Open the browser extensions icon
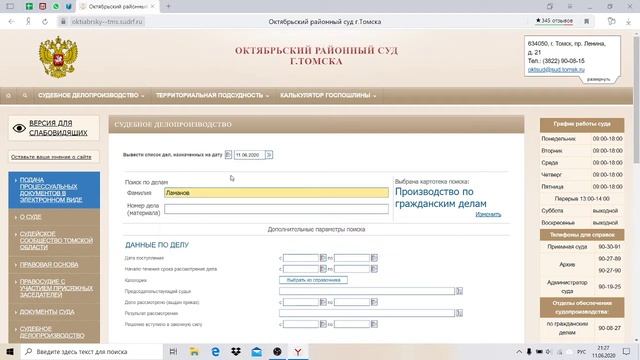 pyautogui.click(x=611, y=21)
